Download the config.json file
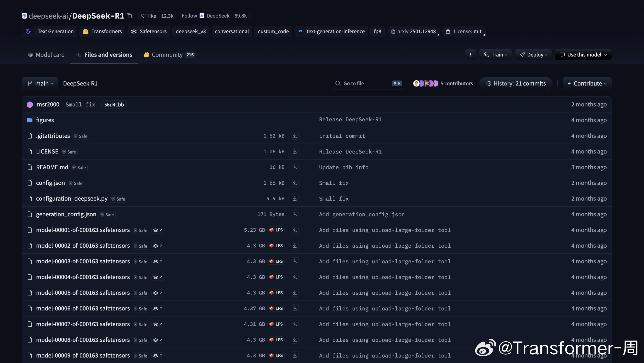Screen dimensions: 644x363 click(x=295, y=183)
